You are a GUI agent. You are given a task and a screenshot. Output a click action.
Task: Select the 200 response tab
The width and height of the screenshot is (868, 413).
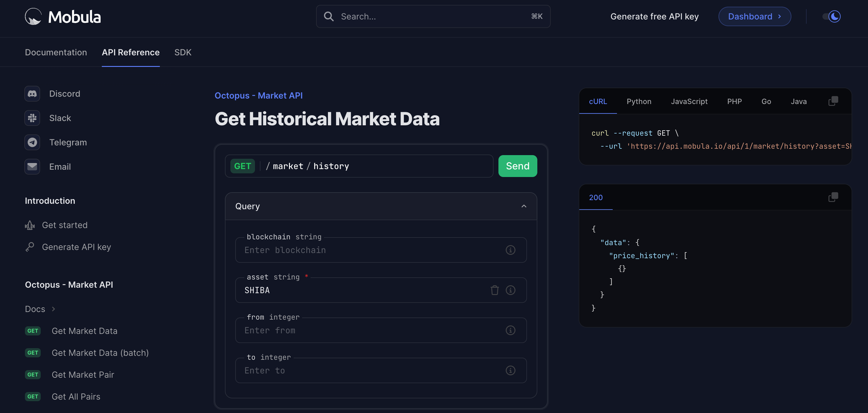pyautogui.click(x=596, y=198)
